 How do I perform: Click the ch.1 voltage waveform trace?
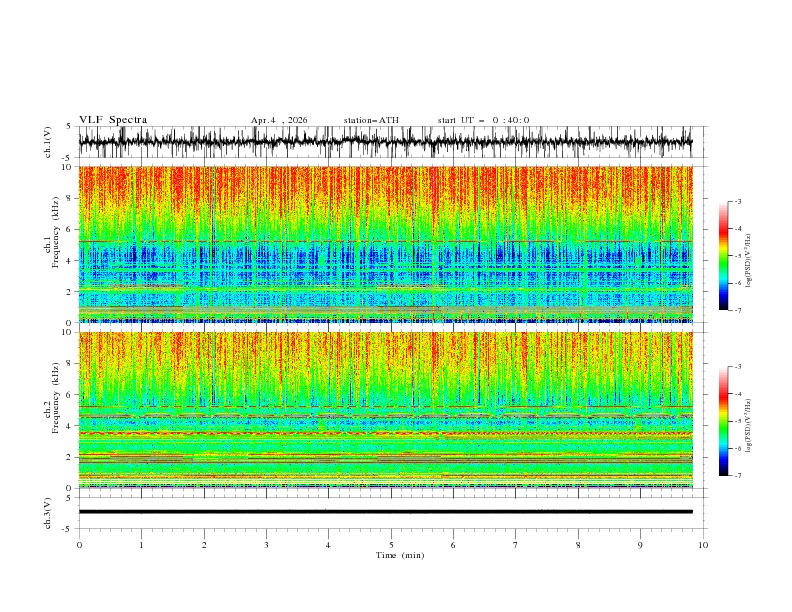click(x=385, y=142)
